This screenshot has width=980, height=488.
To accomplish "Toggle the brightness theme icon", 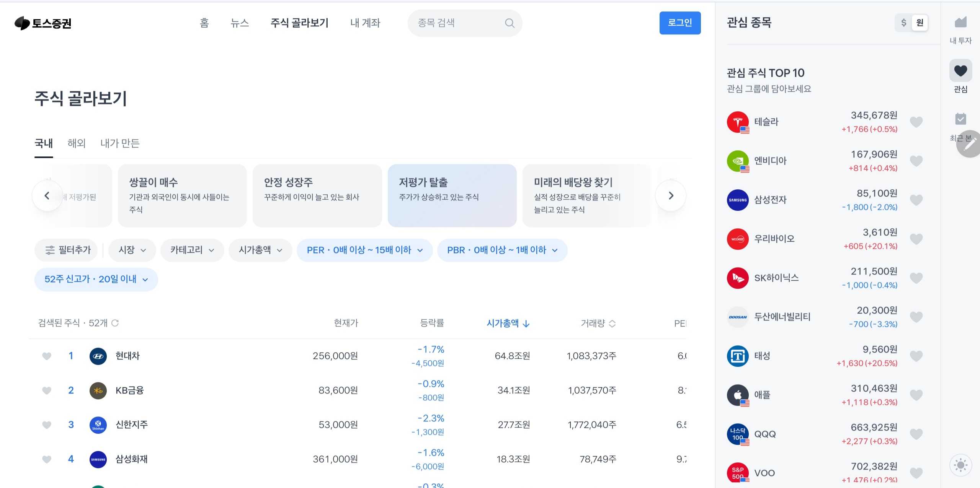I will (960, 465).
